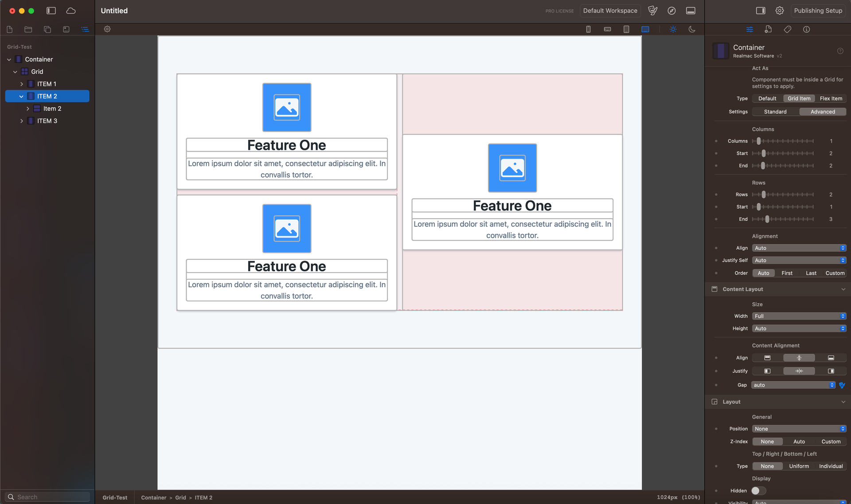Expand the ITEM 1 node
The height and width of the screenshot is (504, 851).
[22, 84]
